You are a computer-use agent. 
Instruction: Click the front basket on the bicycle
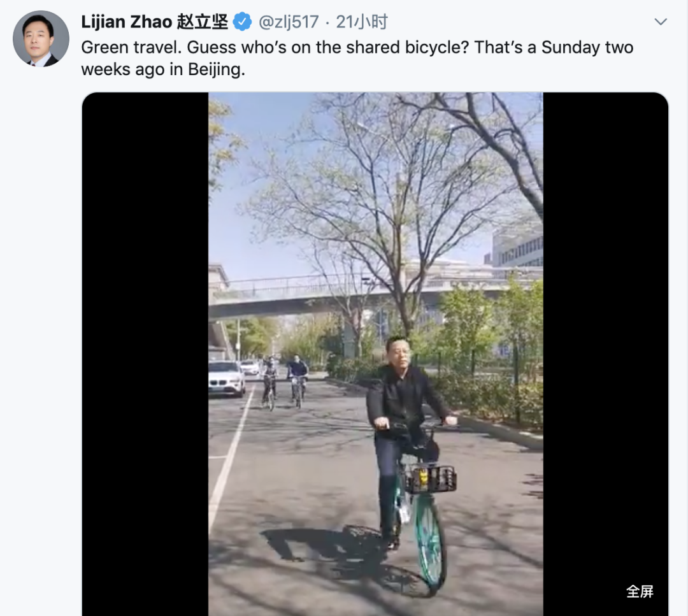coord(431,478)
